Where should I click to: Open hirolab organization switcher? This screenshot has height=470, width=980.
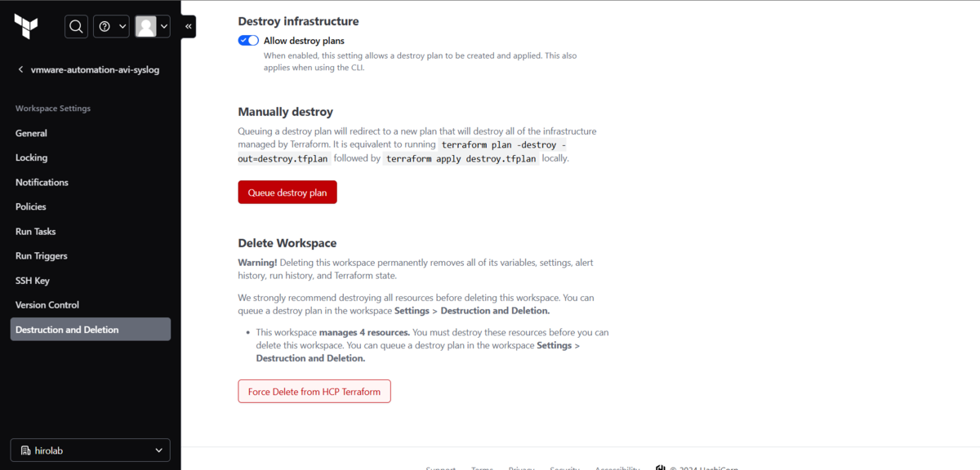point(90,450)
